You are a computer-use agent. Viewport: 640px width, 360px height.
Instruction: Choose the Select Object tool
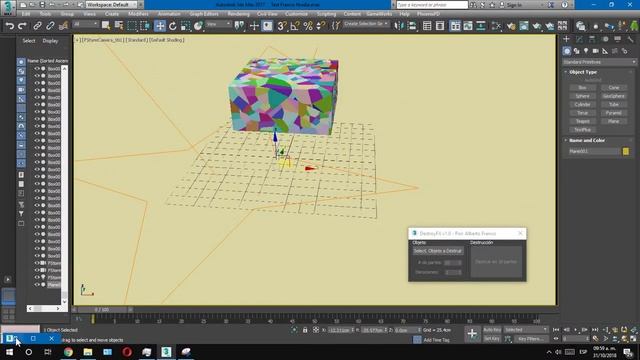pyautogui.click(x=106, y=26)
